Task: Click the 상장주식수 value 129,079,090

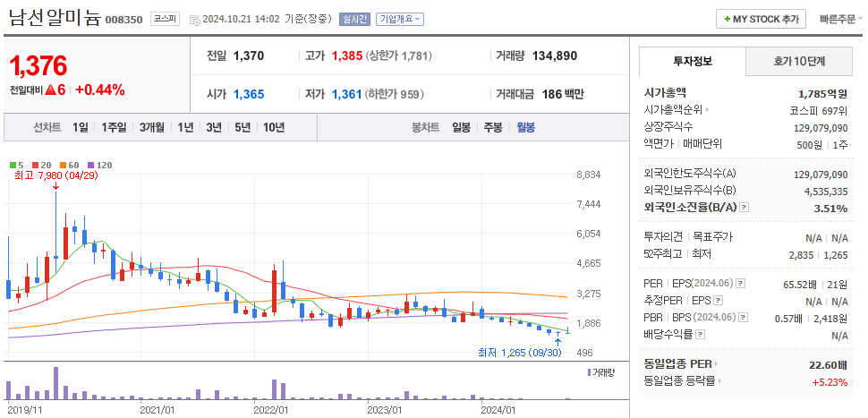Action: coord(821,128)
